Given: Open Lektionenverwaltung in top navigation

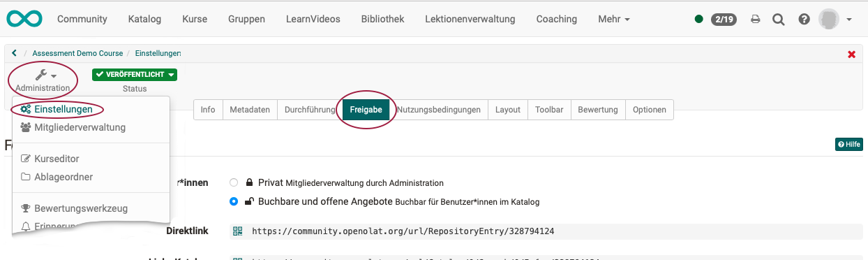Looking at the screenshot, I should coord(470,19).
